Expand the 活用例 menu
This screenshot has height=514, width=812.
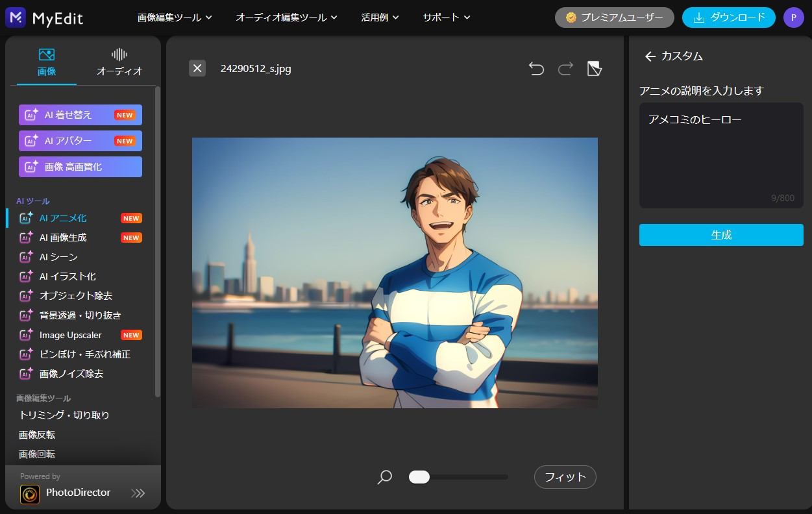point(380,18)
